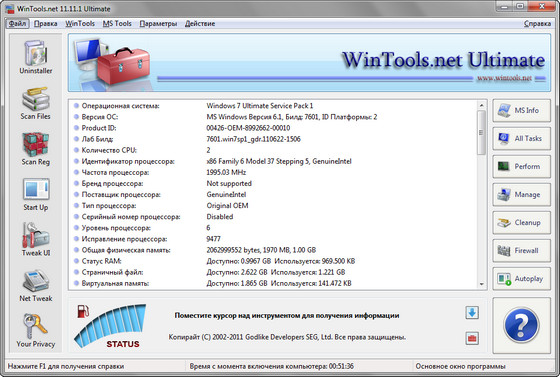Viewport: 560px width, 377px height.
Task: Click the small red toolbox icon
Action: point(472,338)
